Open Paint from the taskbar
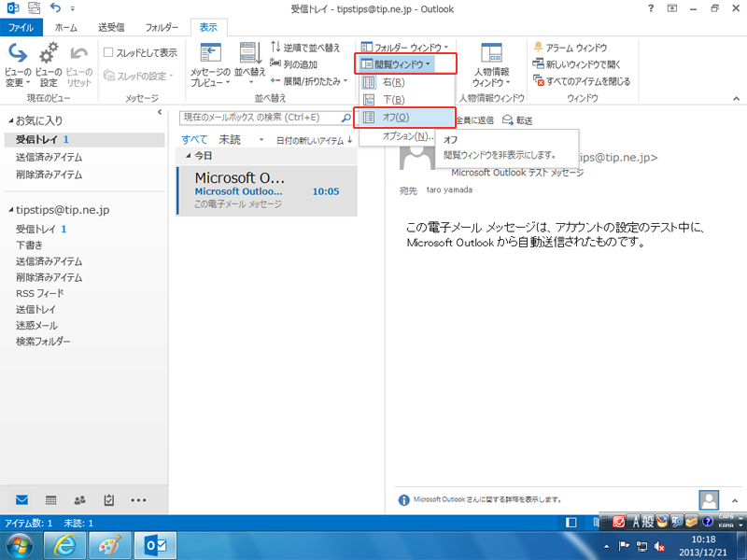 110,545
